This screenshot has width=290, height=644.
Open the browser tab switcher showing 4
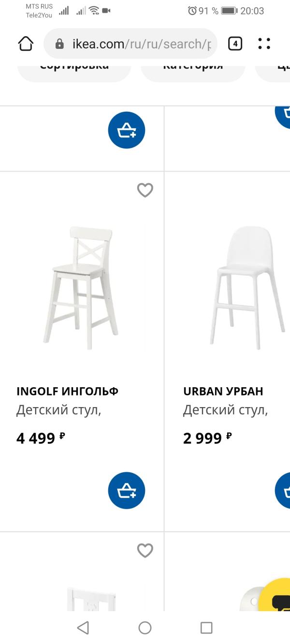pyautogui.click(x=235, y=44)
